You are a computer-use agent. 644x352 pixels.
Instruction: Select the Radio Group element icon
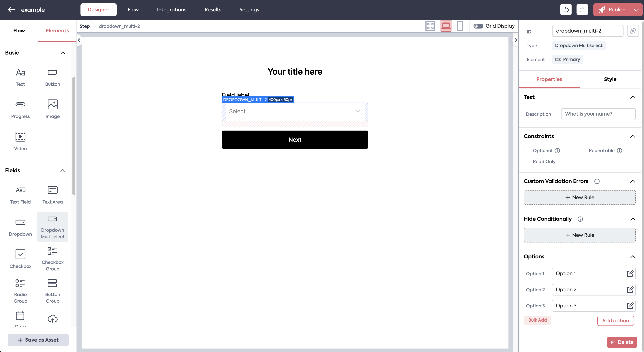20,283
